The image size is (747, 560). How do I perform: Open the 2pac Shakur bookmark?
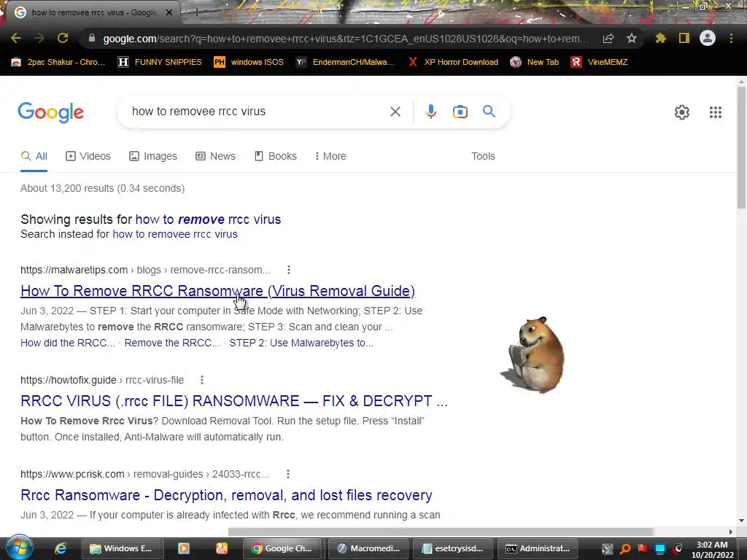(x=58, y=62)
